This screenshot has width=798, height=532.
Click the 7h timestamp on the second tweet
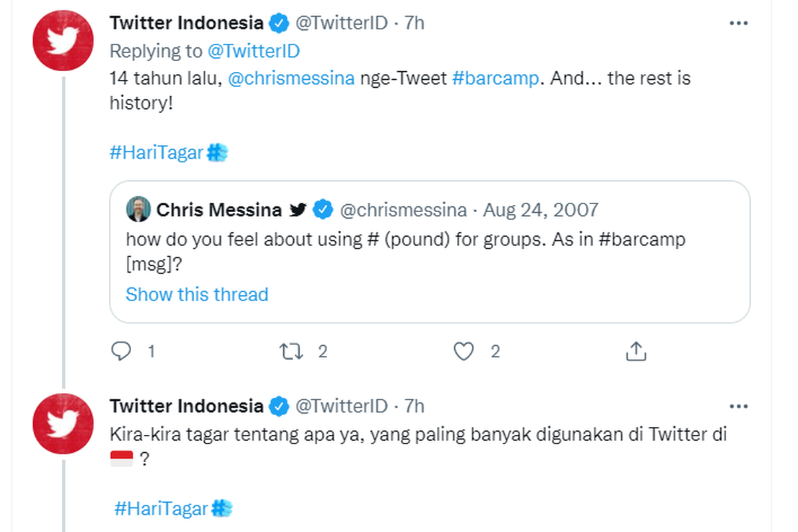[x=414, y=406]
